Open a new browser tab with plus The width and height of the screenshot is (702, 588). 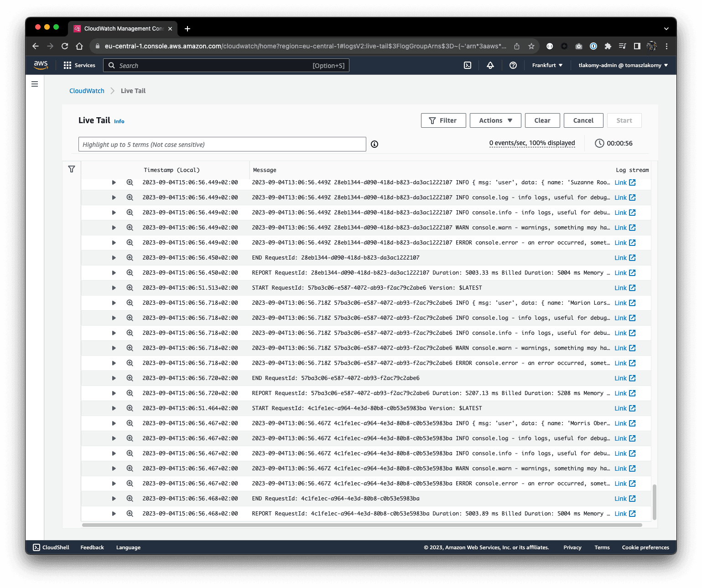coord(187,29)
